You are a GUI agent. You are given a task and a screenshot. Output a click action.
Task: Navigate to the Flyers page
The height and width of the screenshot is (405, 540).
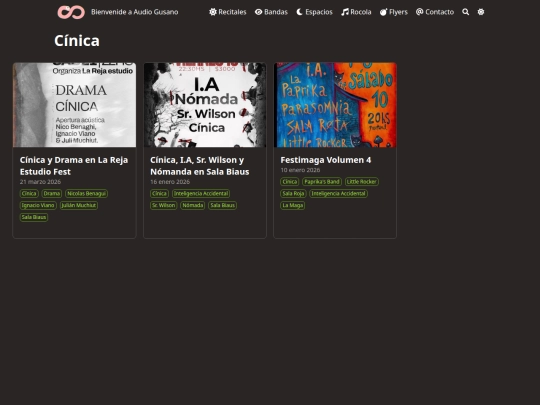(394, 12)
